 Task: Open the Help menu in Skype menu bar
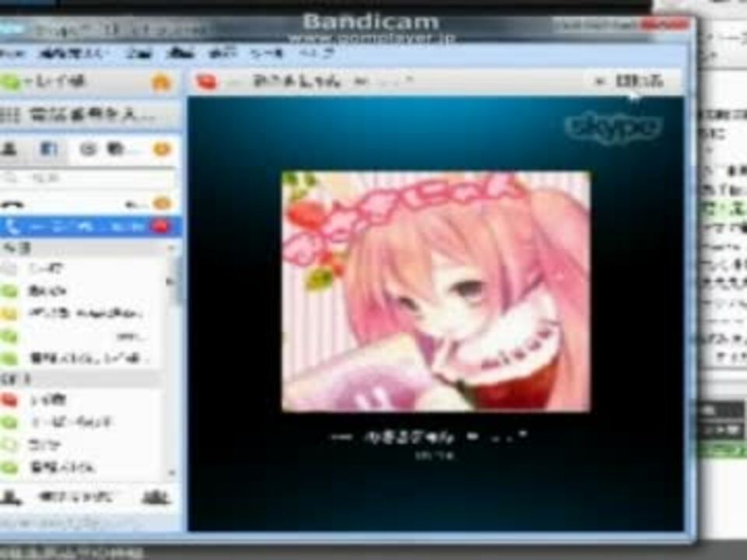317,54
